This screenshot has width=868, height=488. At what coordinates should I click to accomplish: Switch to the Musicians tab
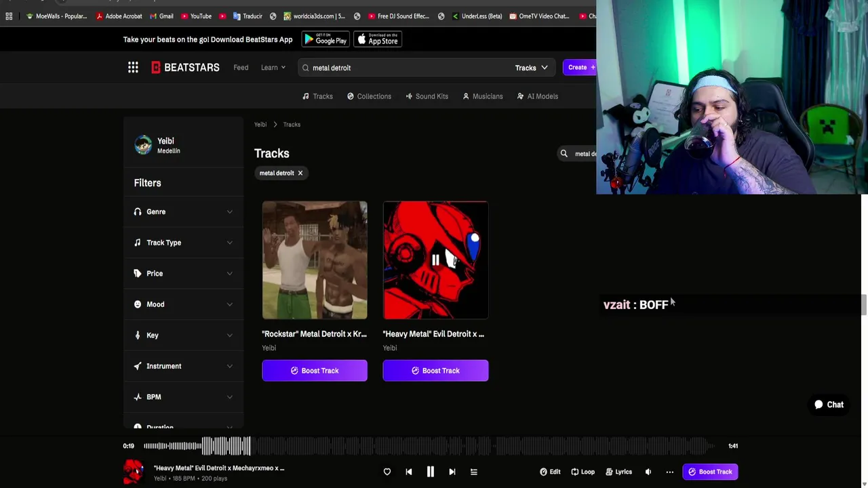pyautogui.click(x=482, y=96)
